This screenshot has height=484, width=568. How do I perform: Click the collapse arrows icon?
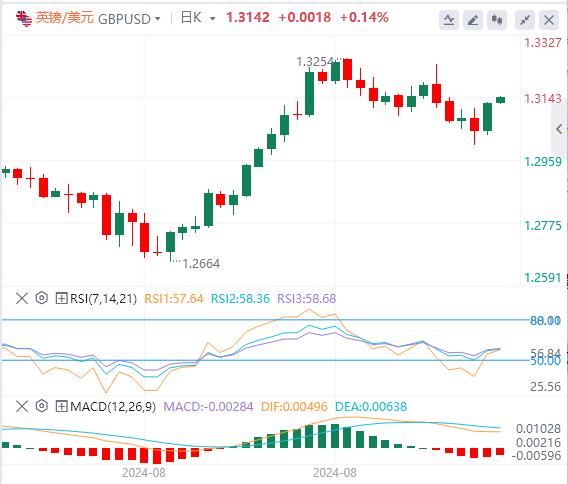pos(525,20)
